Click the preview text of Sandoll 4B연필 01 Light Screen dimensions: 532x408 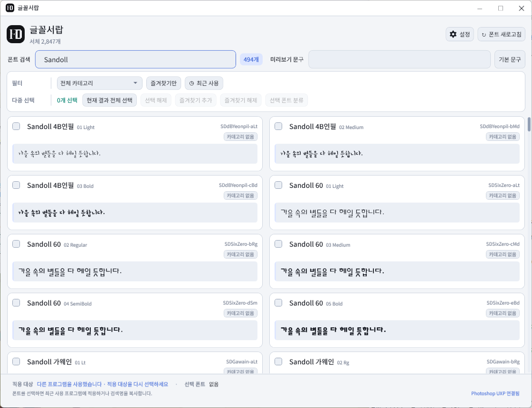pos(59,154)
